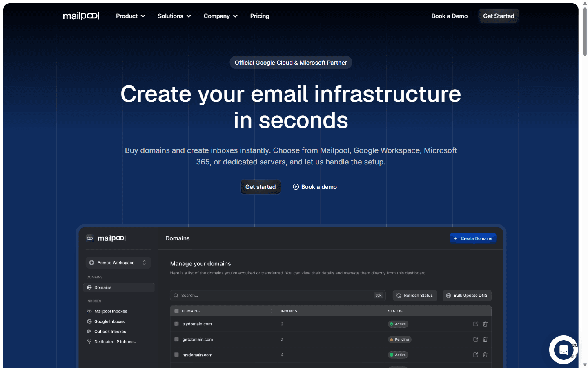Open Acme's Workspace switcher
The width and height of the screenshot is (588, 368).
click(118, 263)
